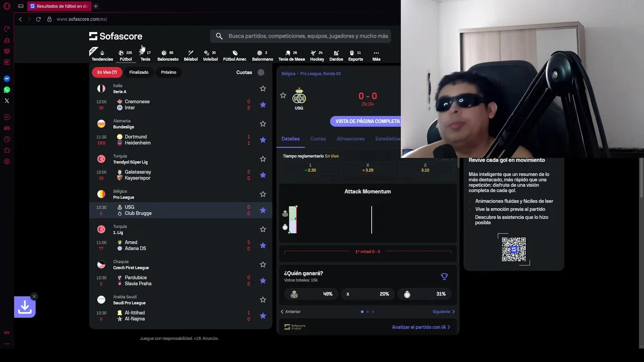Select the Balonmano sport category
Viewport: 644px width, 362px height.
pos(262,55)
